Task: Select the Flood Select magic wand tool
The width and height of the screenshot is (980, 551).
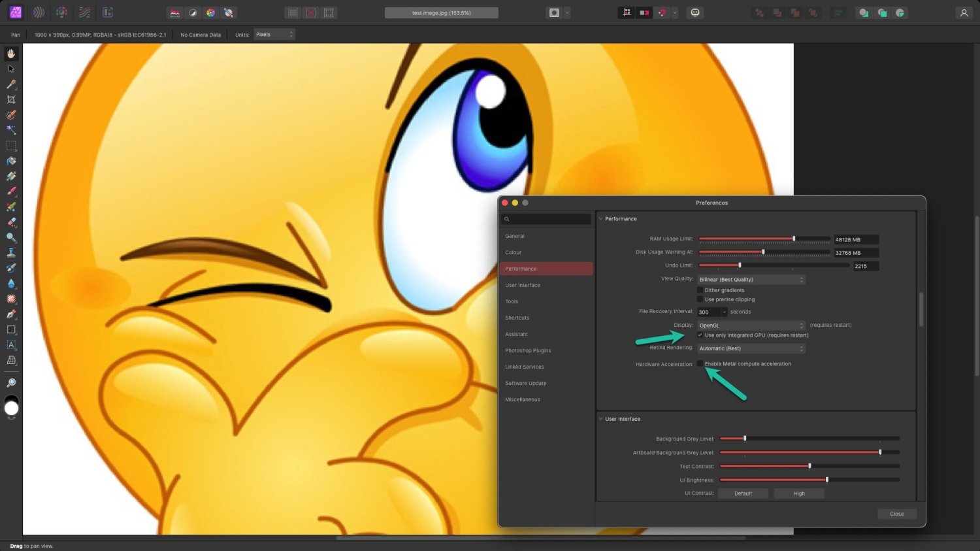Action: pos(11,130)
